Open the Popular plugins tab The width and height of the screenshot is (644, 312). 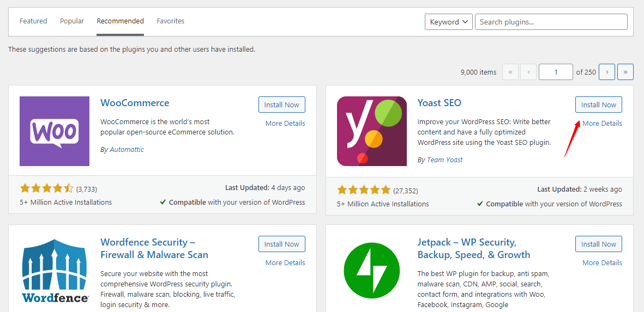(x=72, y=21)
